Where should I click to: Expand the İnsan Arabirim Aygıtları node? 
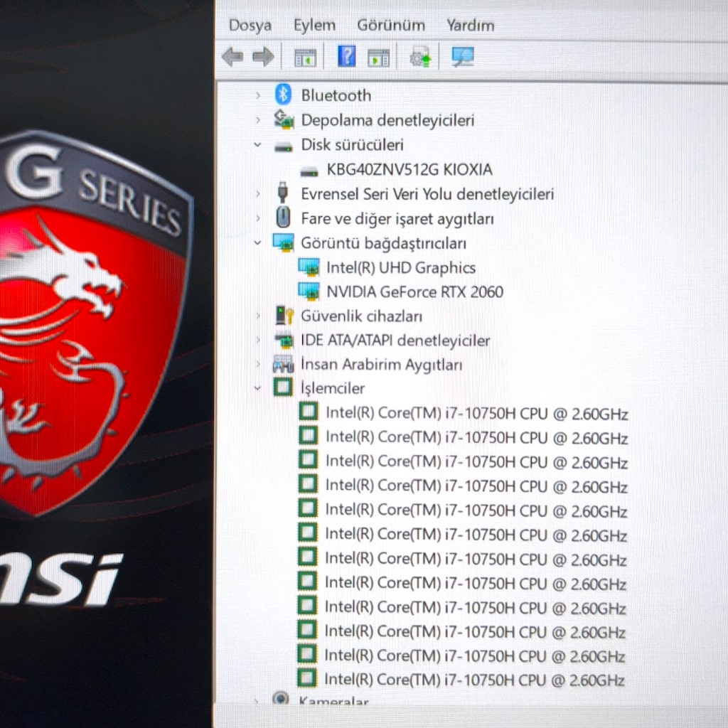coord(257,365)
